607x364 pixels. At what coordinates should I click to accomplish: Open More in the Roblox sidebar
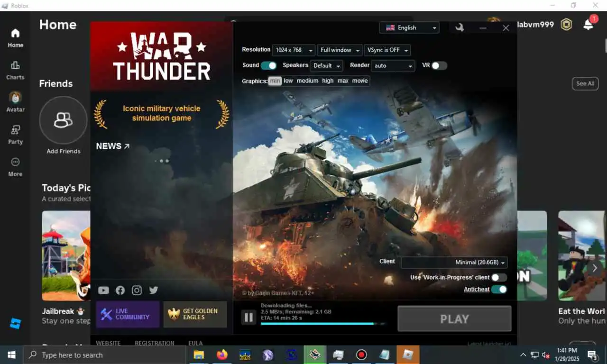pyautogui.click(x=15, y=167)
